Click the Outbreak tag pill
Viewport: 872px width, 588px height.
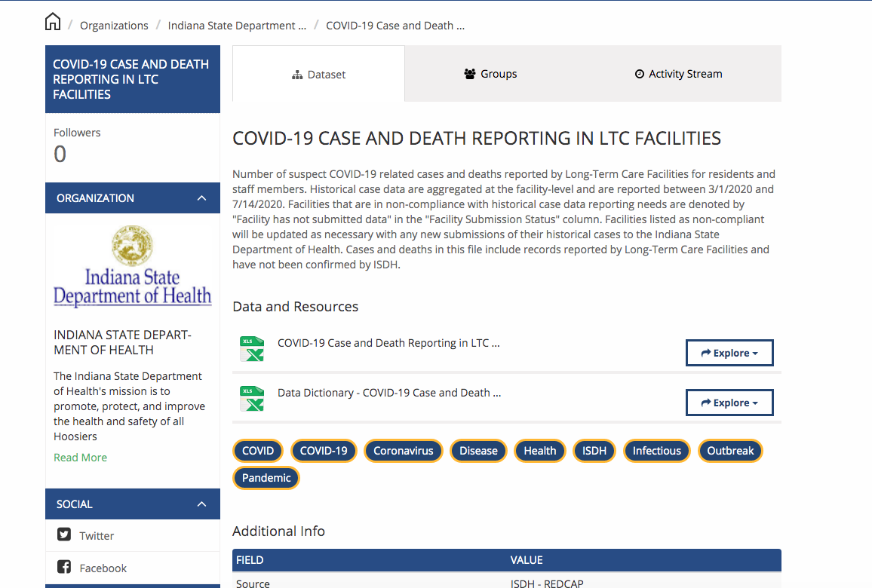coord(730,451)
